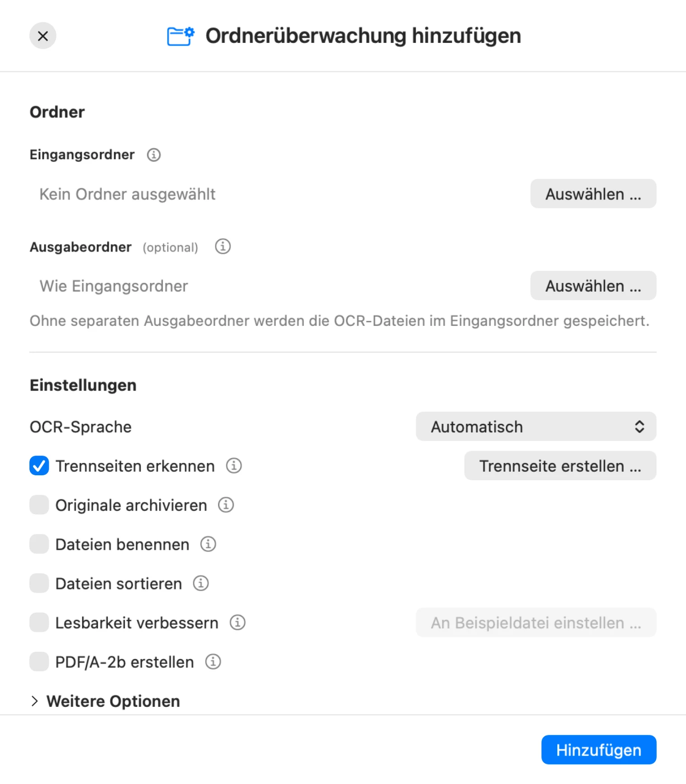The width and height of the screenshot is (686, 784).
Task: Turn on PDF/A-2b erstellen
Action: 39,662
